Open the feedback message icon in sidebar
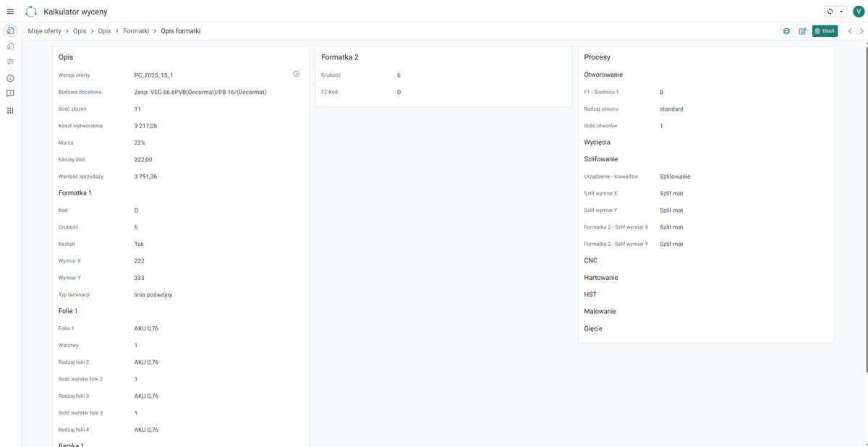868x447 pixels. point(10,93)
